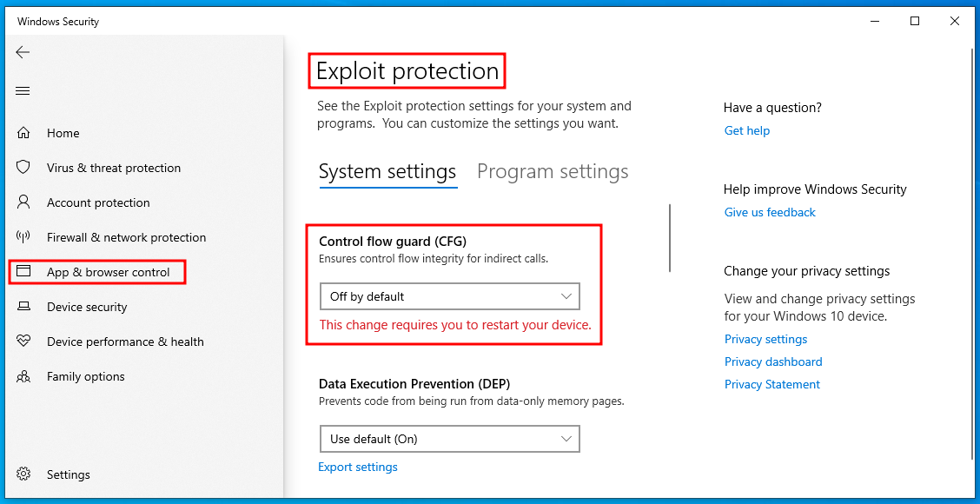
Task: Open Device performance & health heart icon
Action: pos(23,342)
